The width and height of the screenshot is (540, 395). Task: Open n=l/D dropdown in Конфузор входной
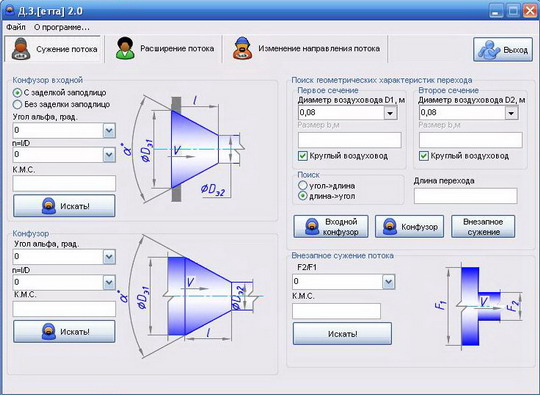109,155
